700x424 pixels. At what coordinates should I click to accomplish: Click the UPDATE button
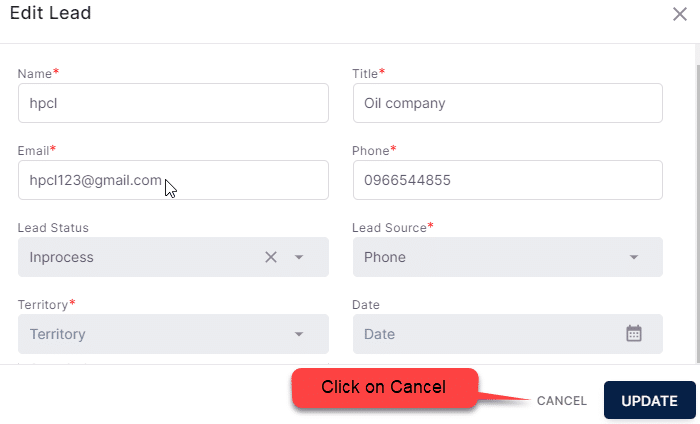point(650,400)
